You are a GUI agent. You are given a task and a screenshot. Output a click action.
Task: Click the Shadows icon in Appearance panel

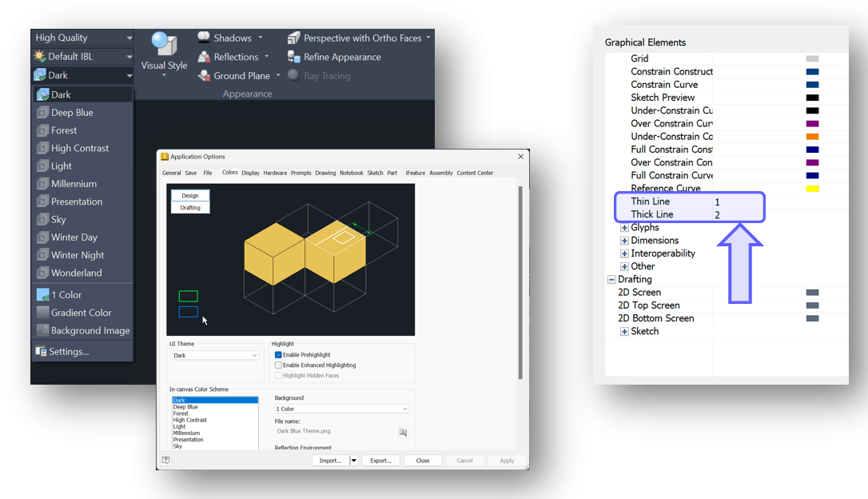204,38
